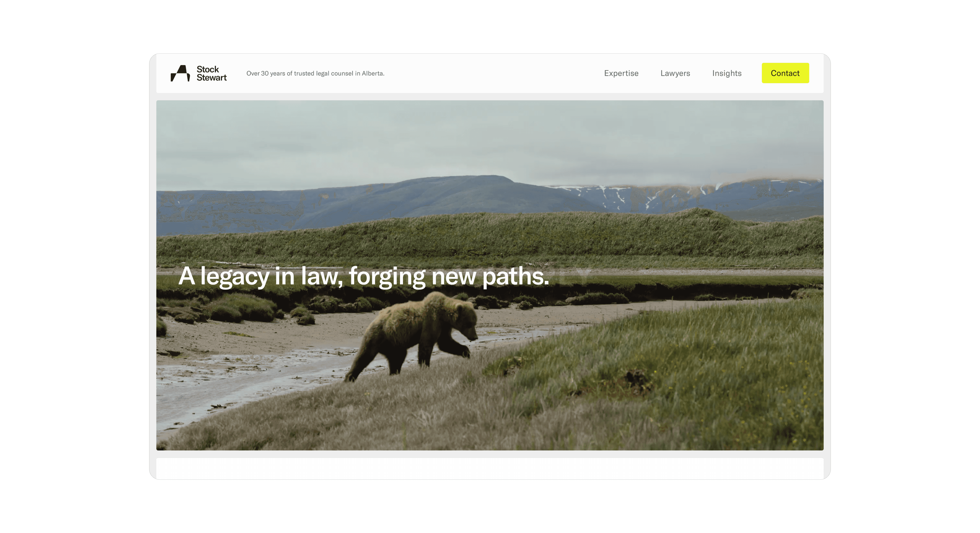Click empty header space between tagline and Expertise
Screen dimensions: 980x533
pyautogui.click(x=495, y=73)
